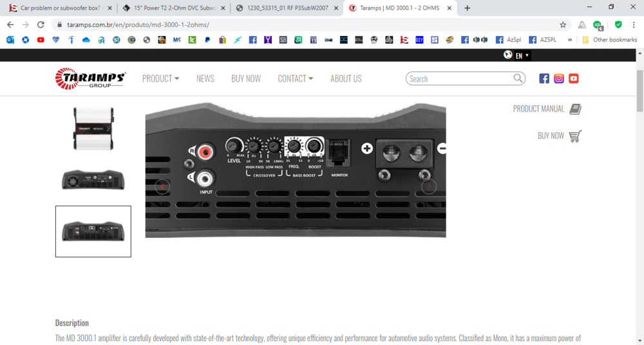Open the AzSpl Facebook bookmark
This screenshot has height=345, width=644.
coord(509,40)
